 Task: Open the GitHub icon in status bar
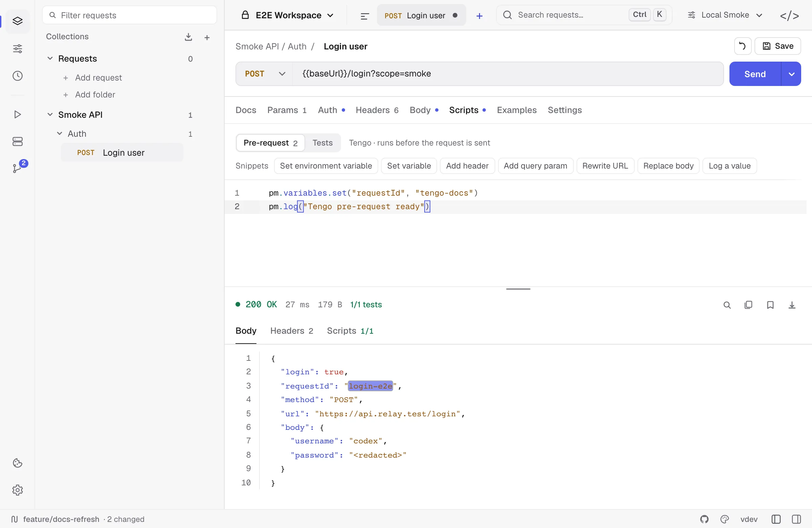pyautogui.click(x=704, y=519)
